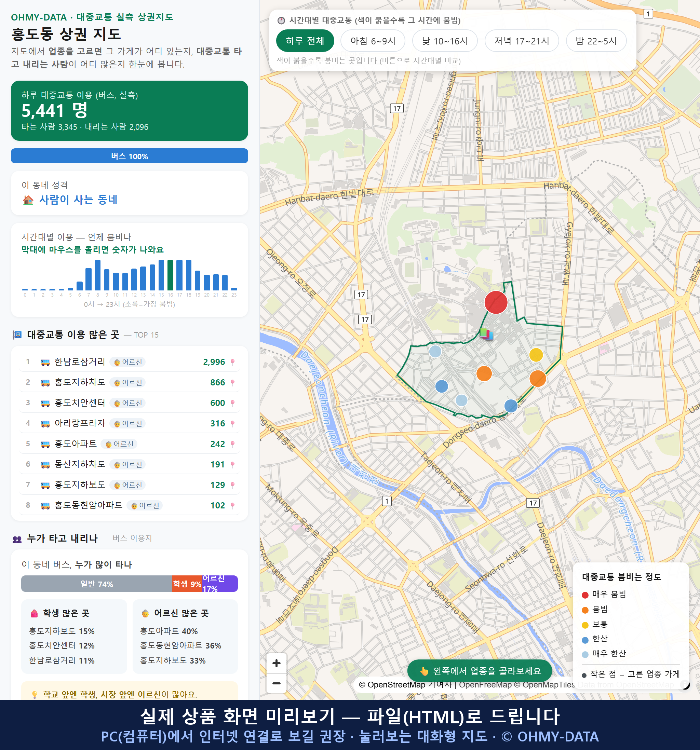Click the 어르신 tag on 홍도아파트 row
The height and width of the screenshot is (750, 700).
point(119,444)
